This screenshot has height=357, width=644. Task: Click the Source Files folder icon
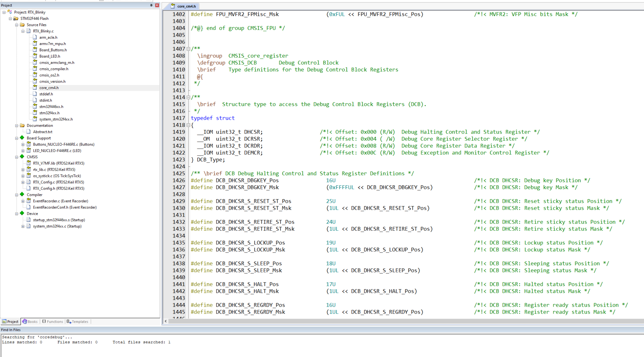[x=22, y=25]
